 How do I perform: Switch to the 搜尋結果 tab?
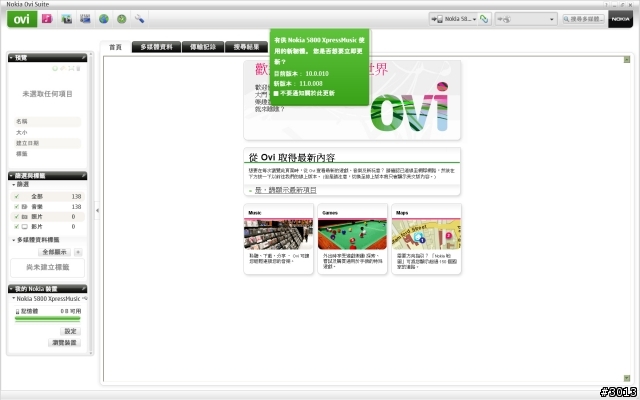[x=246, y=47]
